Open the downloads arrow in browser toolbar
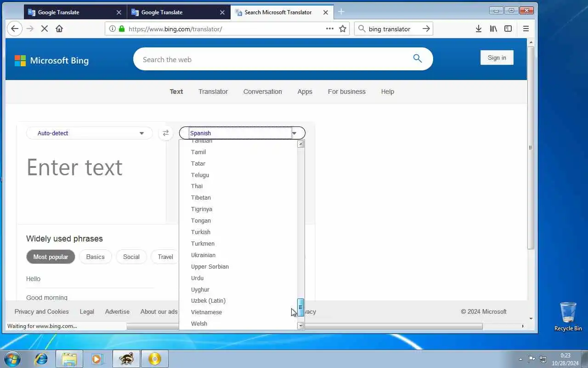588x368 pixels. tap(478, 29)
